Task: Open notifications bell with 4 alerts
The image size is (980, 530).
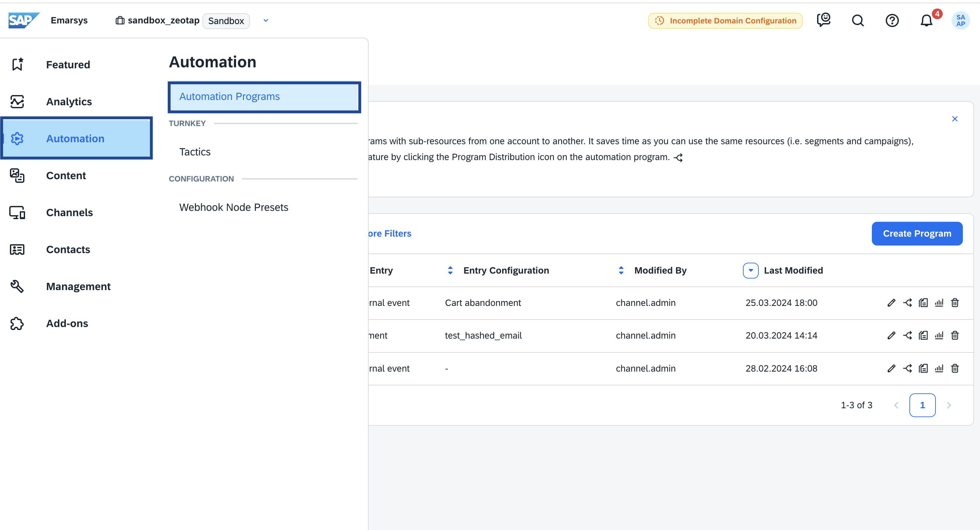Action: tap(926, 20)
